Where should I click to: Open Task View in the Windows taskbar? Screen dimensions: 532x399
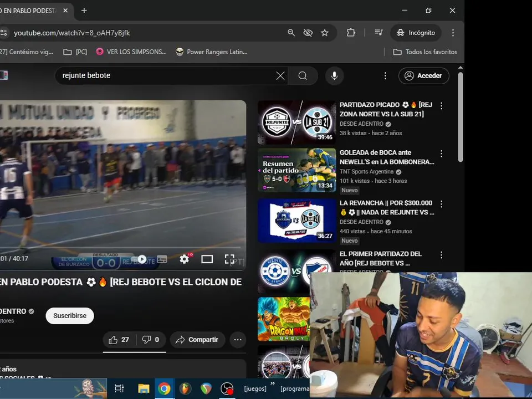(120, 388)
